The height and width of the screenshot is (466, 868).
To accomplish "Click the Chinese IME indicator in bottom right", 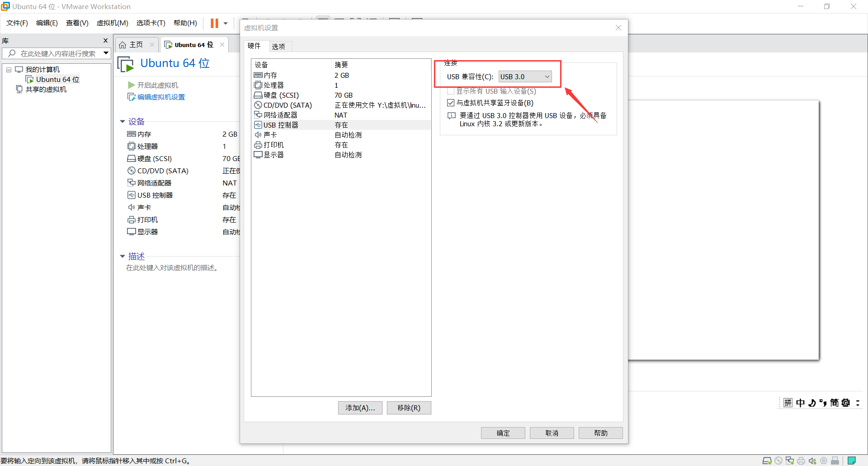I will click(x=800, y=402).
